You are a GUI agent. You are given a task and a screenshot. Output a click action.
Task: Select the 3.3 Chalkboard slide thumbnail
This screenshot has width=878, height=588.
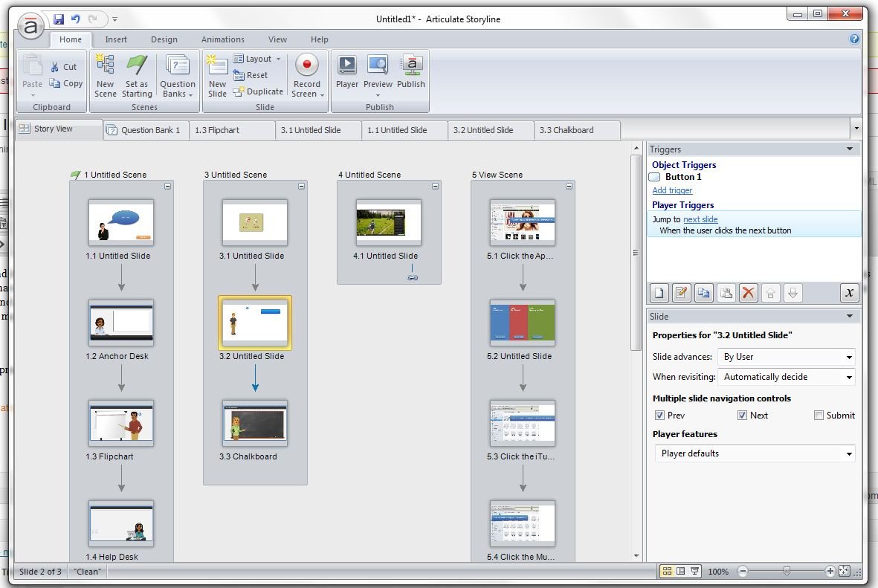pos(254,423)
